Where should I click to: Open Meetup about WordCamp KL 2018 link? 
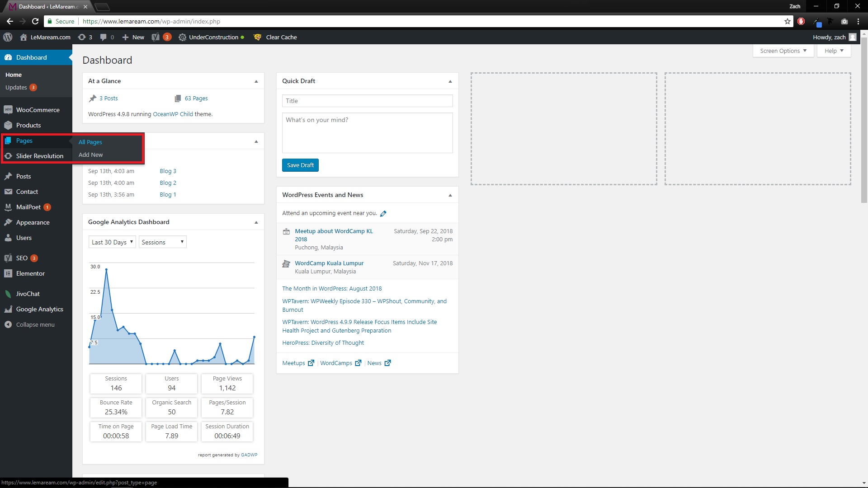334,235
